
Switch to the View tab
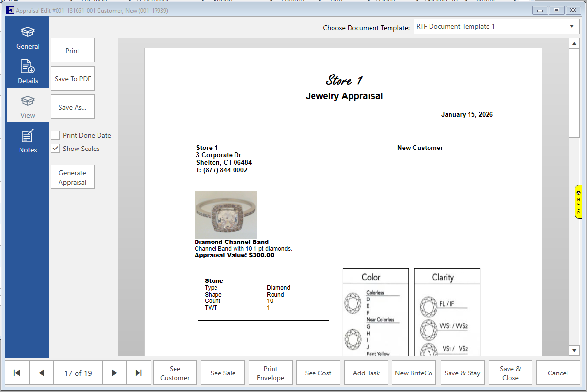pyautogui.click(x=28, y=105)
